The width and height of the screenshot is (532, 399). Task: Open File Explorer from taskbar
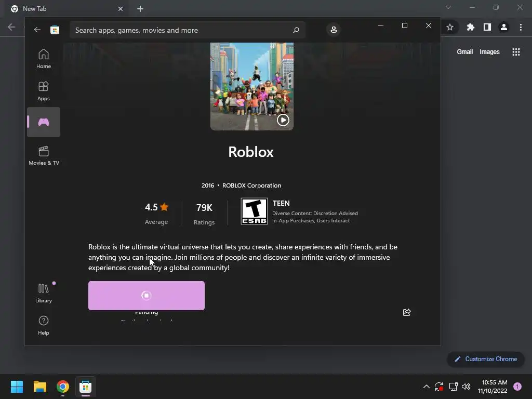39,387
